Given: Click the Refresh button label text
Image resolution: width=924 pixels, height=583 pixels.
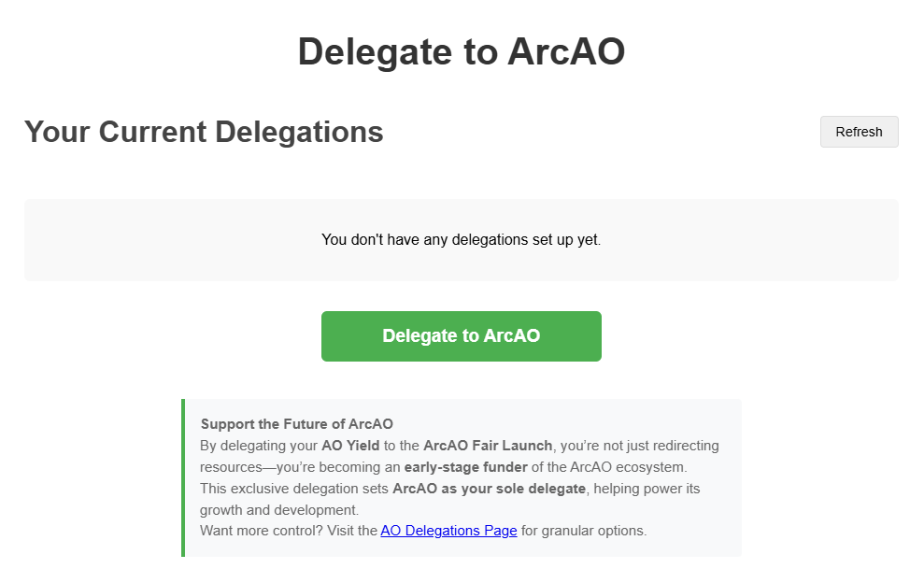Looking at the screenshot, I should [x=858, y=132].
